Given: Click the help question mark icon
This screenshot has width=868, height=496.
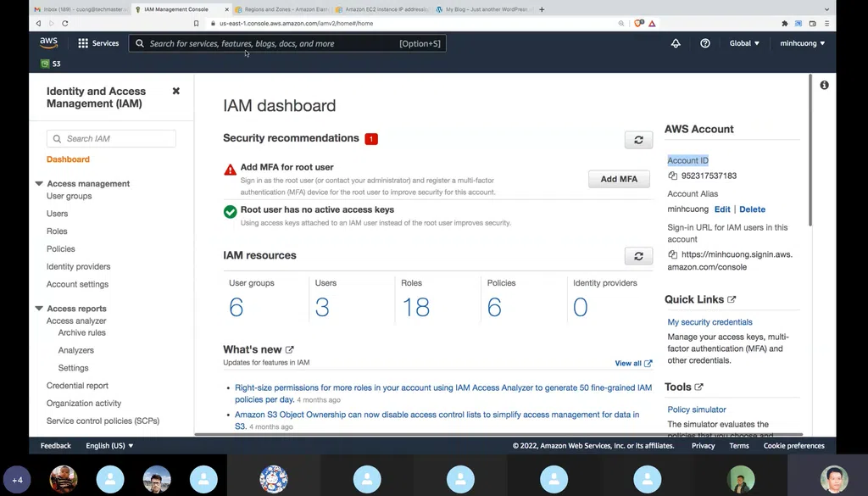Looking at the screenshot, I should [x=704, y=43].
